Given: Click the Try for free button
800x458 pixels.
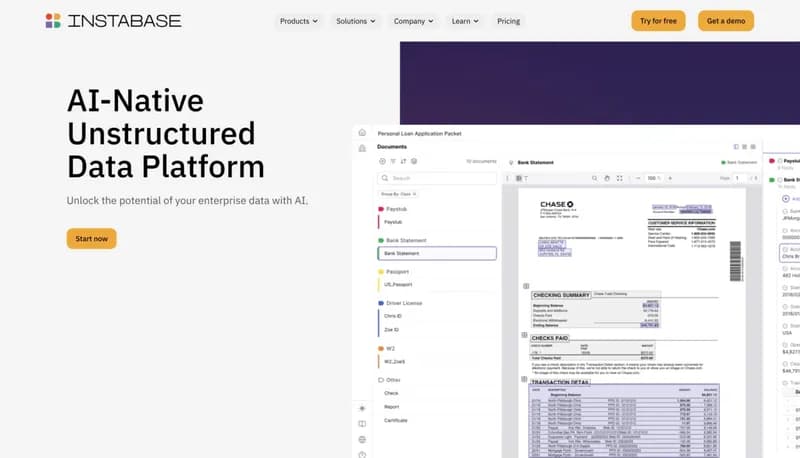Looking at the screenshot, I should click(658, 21).
